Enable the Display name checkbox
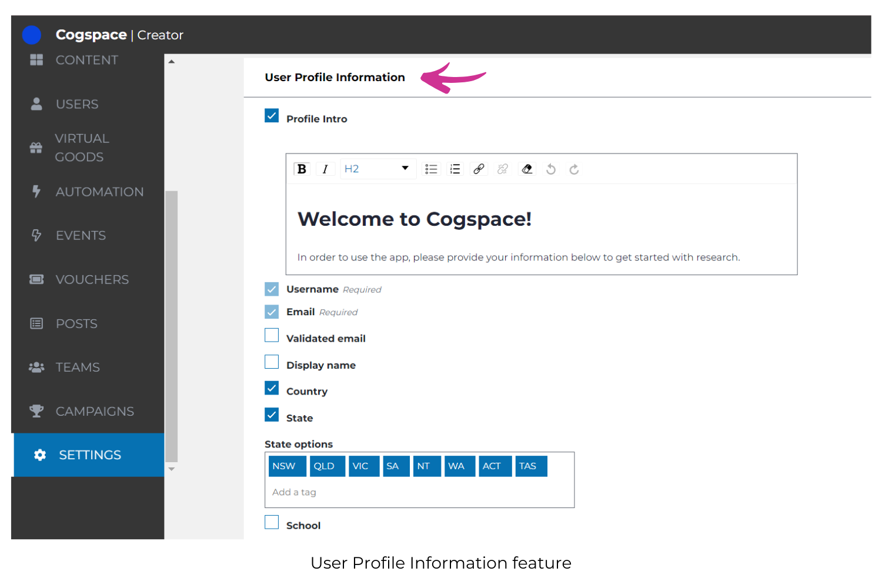Viewport: 882px width, 588px height. 272,362
